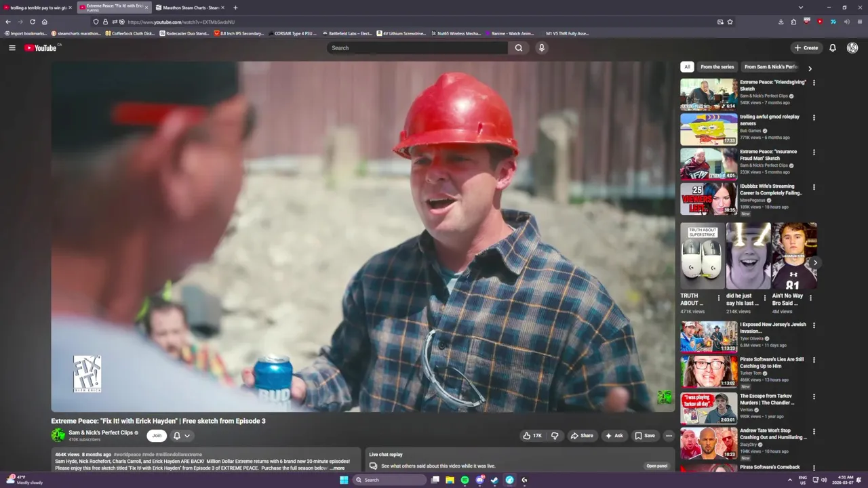The image size is (868, 488).
Task: Open options for Pirate Software's Lies video
Action: point(814,360)
